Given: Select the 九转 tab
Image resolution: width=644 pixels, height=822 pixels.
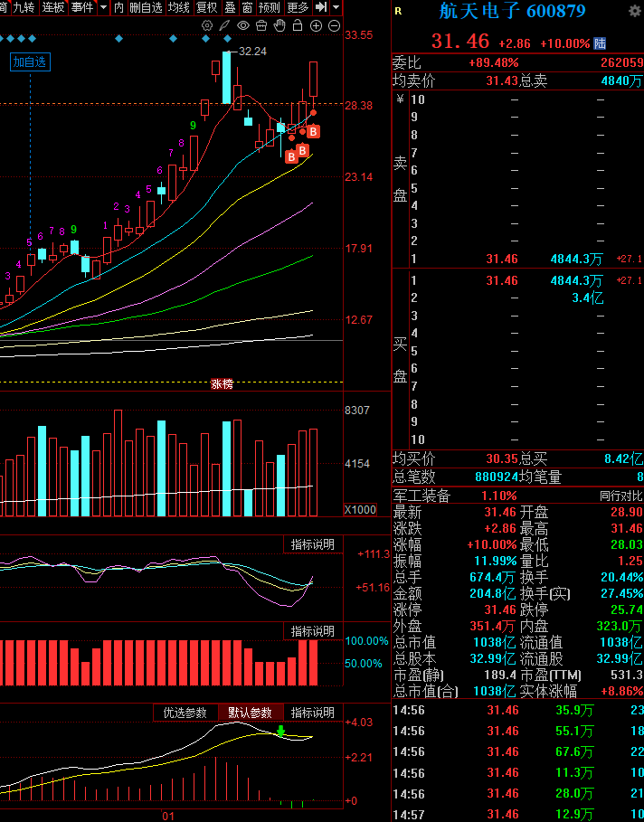Looking at the screenshot, I should click(x=24, y=7).
